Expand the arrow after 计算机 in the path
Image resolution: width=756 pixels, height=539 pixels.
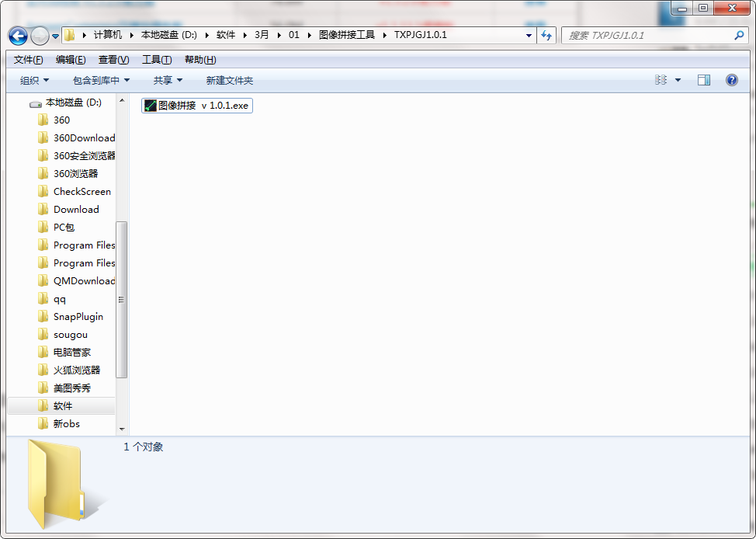click(x=132, y=35)
